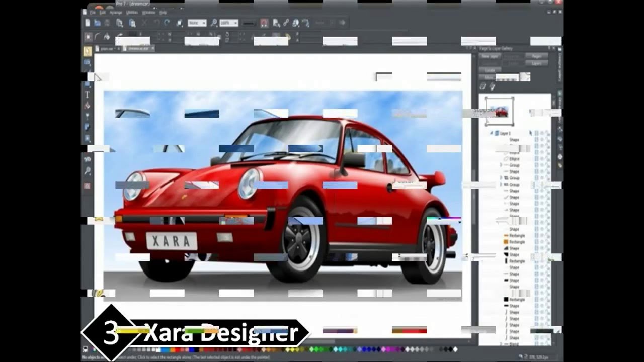This screenshot has height=362, width=644.
Task: Select the Fill tool in the toolbox
Action: [x=87, y=105]
